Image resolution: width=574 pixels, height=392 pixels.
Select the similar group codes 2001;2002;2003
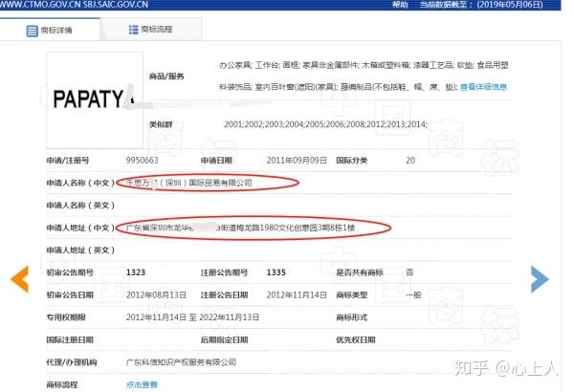click(x=325, y=124)
